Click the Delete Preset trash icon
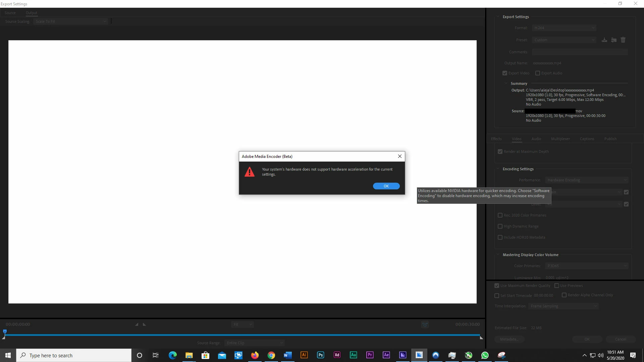 (623, 40)
